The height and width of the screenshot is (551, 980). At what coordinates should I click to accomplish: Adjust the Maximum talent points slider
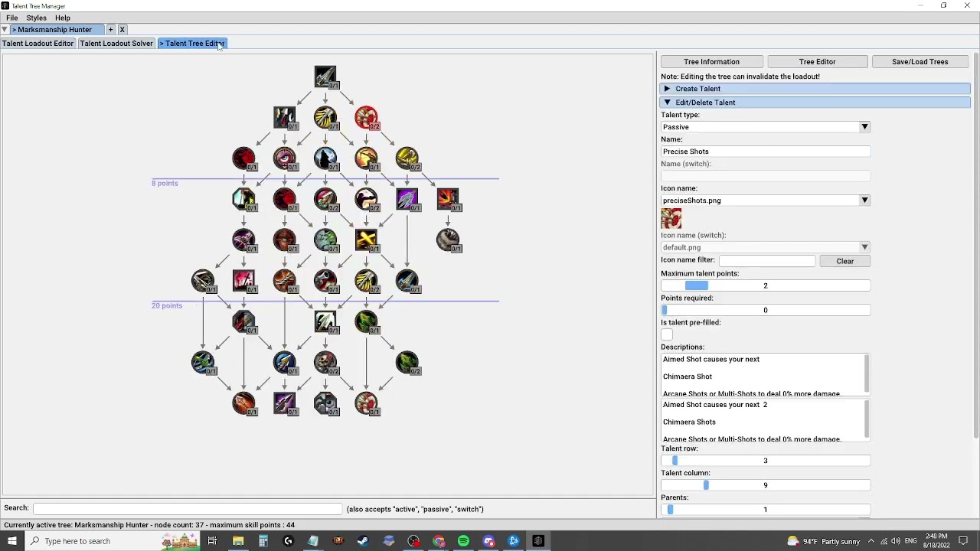(x=766, y=286)
